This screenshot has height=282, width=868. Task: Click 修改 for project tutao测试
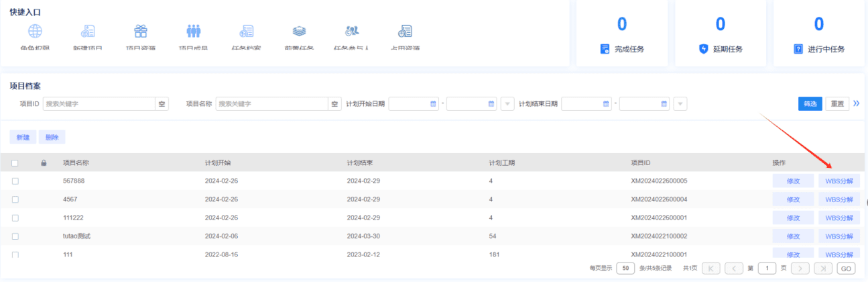click(794, 236)
